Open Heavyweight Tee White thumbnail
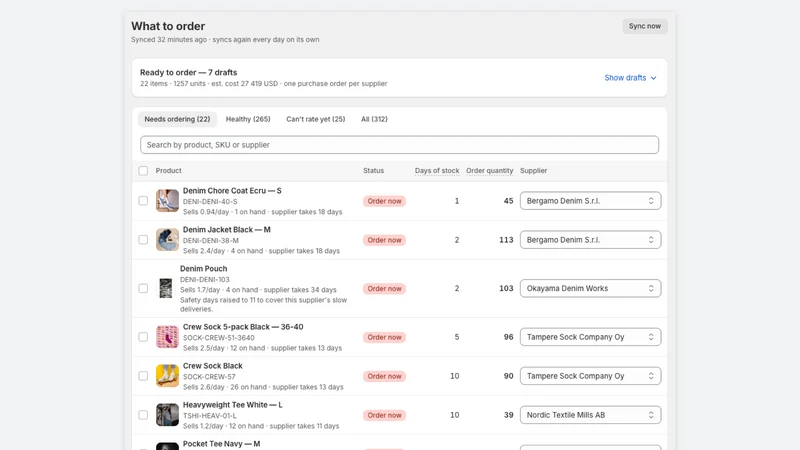 (167, 415)
